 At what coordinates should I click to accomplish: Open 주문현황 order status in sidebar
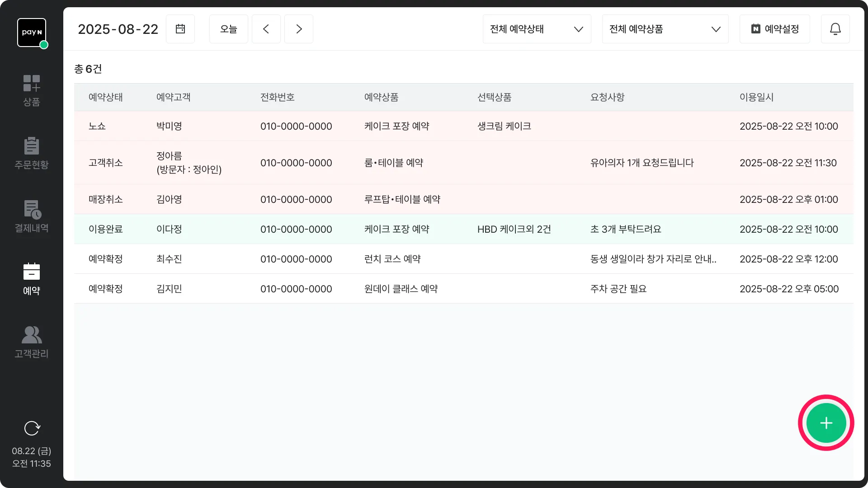click(32, 153)
